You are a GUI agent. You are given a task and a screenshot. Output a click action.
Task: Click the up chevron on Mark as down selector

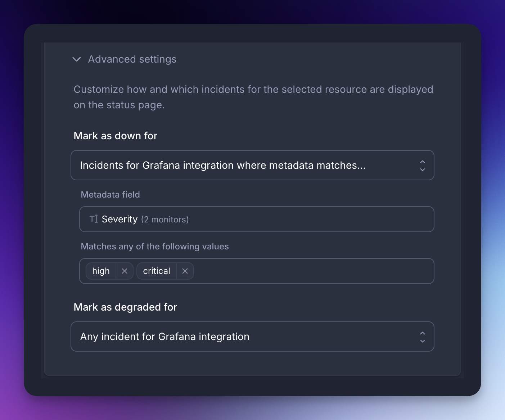click(423, 162)
